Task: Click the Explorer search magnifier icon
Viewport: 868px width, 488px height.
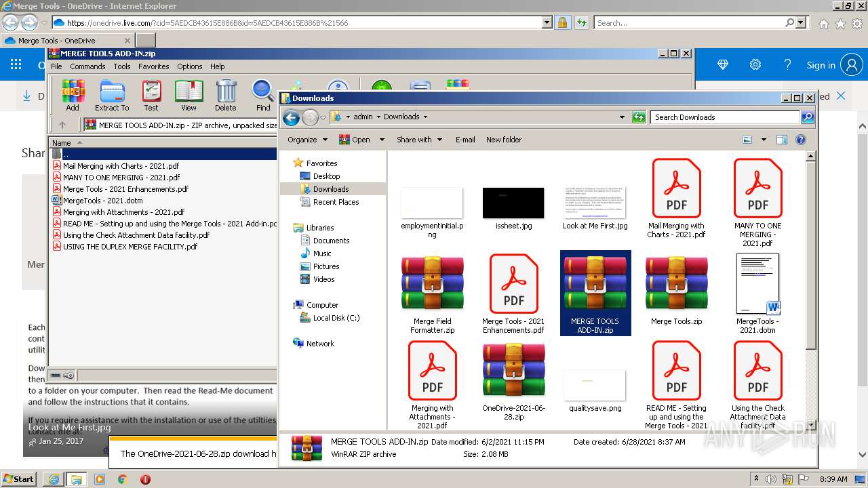Action: coord(807,117)
